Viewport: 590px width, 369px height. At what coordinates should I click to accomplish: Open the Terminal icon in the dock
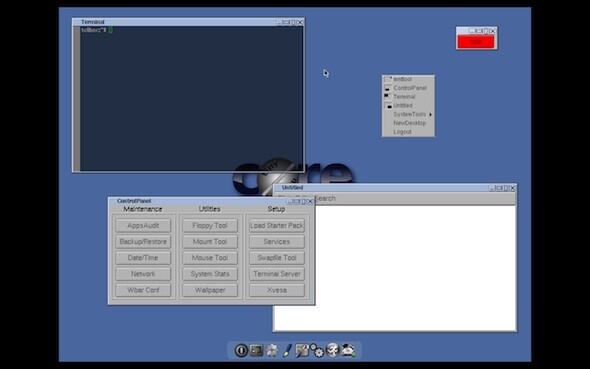[257, 350]
